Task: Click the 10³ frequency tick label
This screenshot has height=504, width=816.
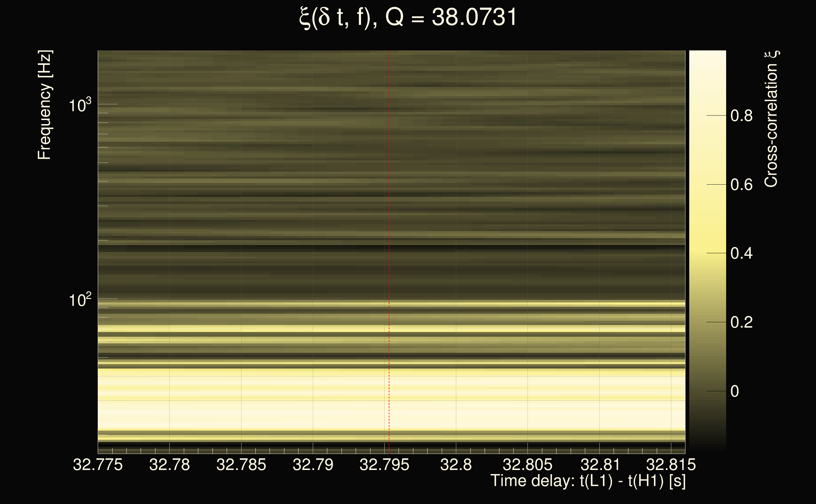Action: pyautogui.click(x=80, y=105)
